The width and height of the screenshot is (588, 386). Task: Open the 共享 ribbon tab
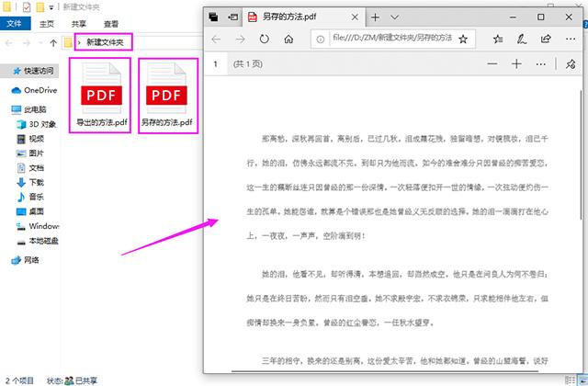78,24
